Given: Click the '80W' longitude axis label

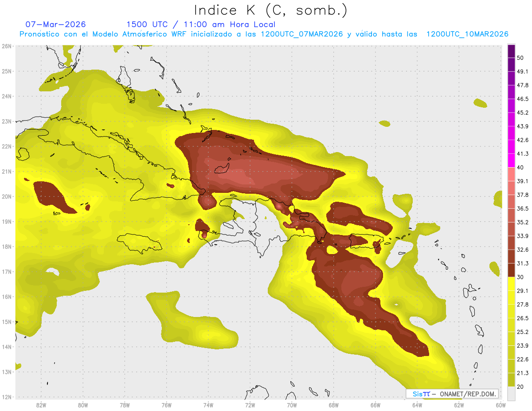Looking at the screenshot, I should tap(83, 405).
